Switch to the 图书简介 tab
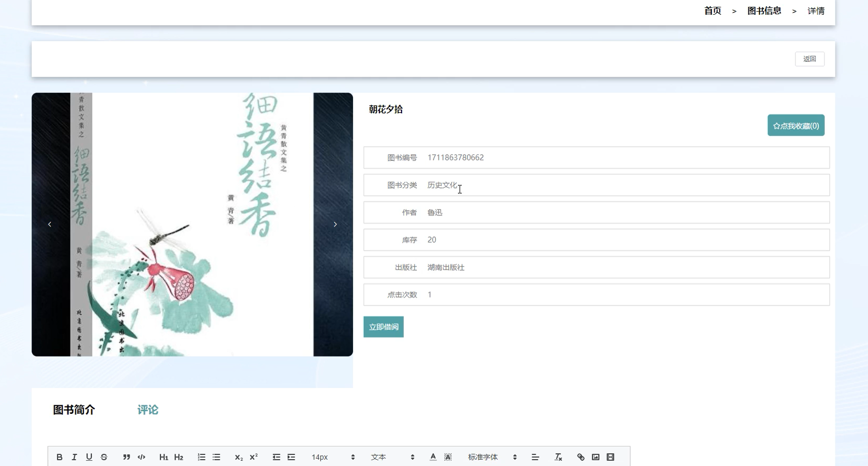Image resolution: width=868 pixels, height=466 pixels. click(x=74, y=410)
